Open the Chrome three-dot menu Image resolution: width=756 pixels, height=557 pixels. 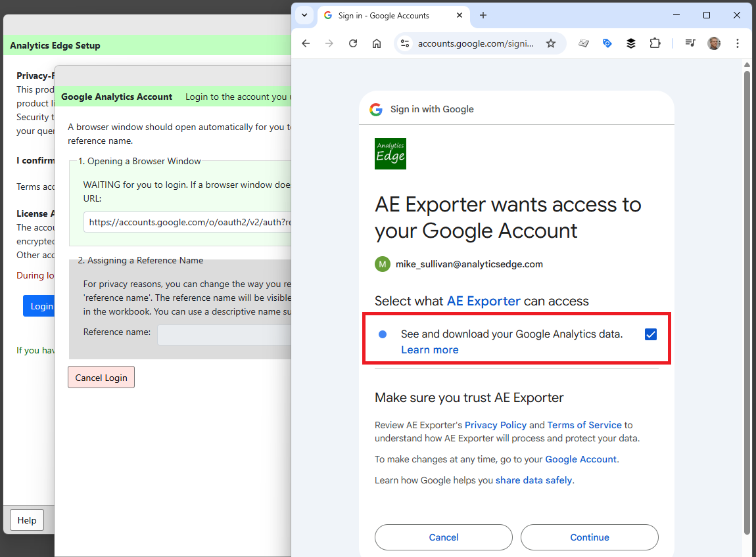click(738, 43)
